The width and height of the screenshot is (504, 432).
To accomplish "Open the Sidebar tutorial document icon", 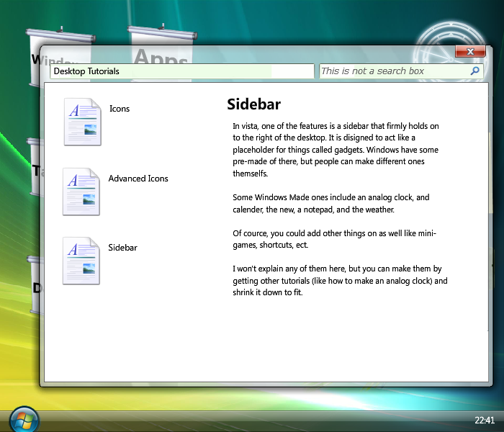I will [81, 261].
